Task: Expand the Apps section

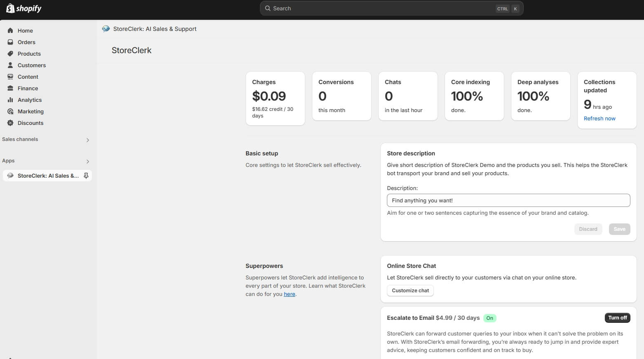Action: tap(87, 161)
